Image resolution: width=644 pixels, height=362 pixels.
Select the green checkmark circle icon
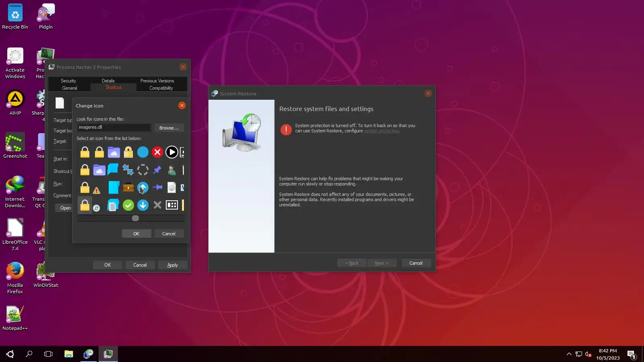(x=128, y=205)
